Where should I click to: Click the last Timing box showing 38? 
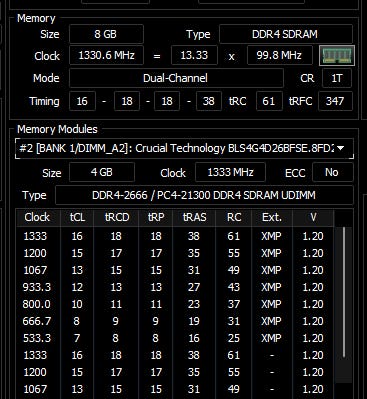(209, 101)
